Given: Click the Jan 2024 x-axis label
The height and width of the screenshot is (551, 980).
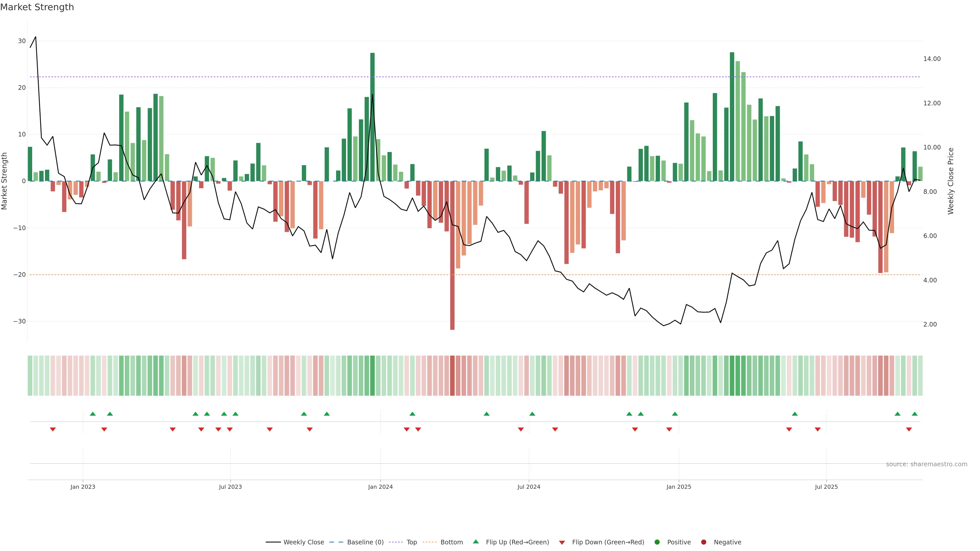Looking at the screenshot, I should tap(381, 487).
